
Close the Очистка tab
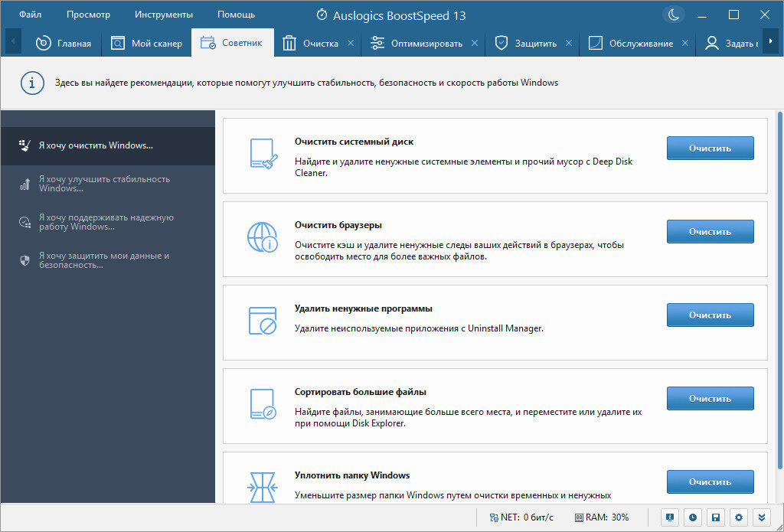tap(351, 44)
